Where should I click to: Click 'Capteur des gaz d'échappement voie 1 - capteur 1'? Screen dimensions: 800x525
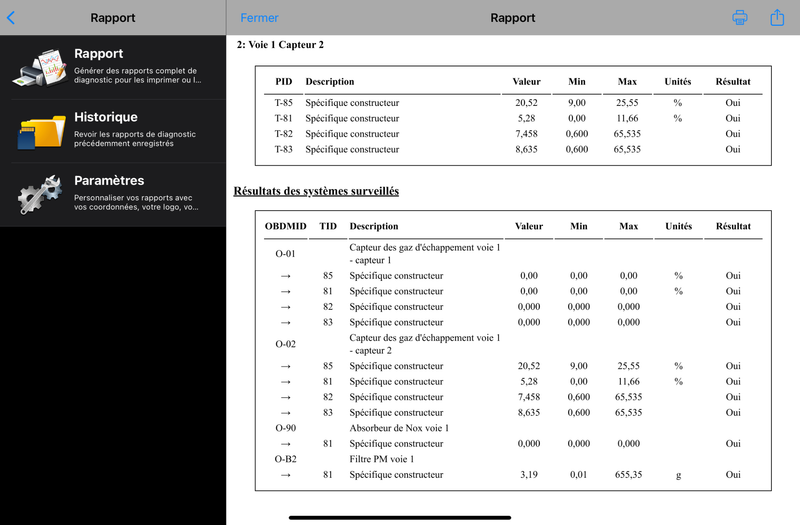coord(424,254)
